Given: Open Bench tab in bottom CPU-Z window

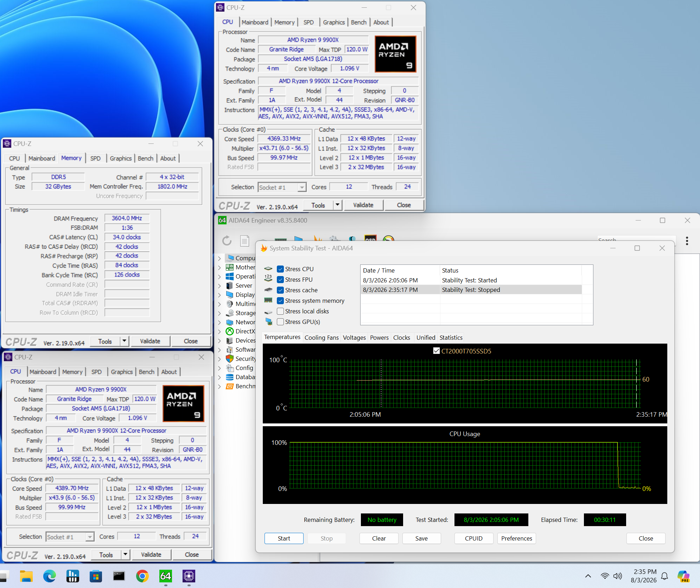Looking at the screenshot, I should (x=146, y=372).
